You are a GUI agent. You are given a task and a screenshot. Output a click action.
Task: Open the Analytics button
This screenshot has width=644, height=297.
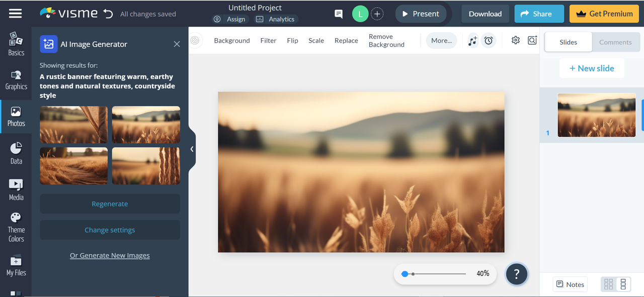coord(276,19)
